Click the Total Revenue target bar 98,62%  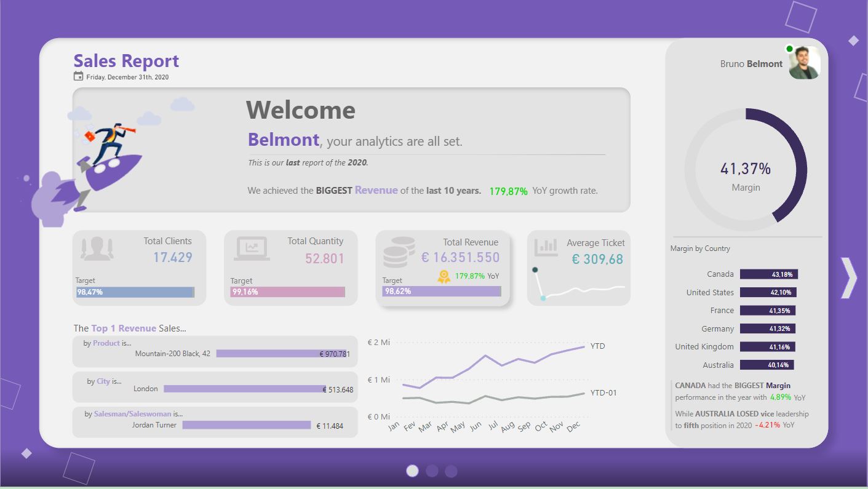click(442, 291)
